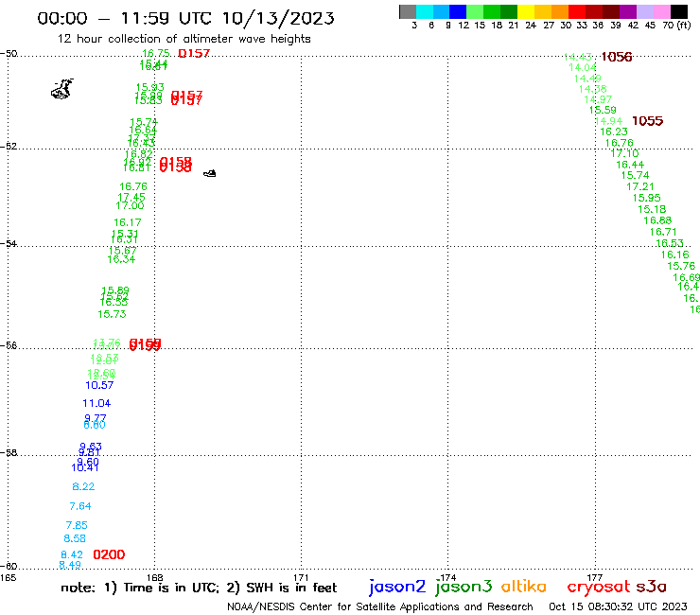The height and width of the screenshot is (615, 700).
Task: Click the wave height value 16.88
Action: pos(657,220)
